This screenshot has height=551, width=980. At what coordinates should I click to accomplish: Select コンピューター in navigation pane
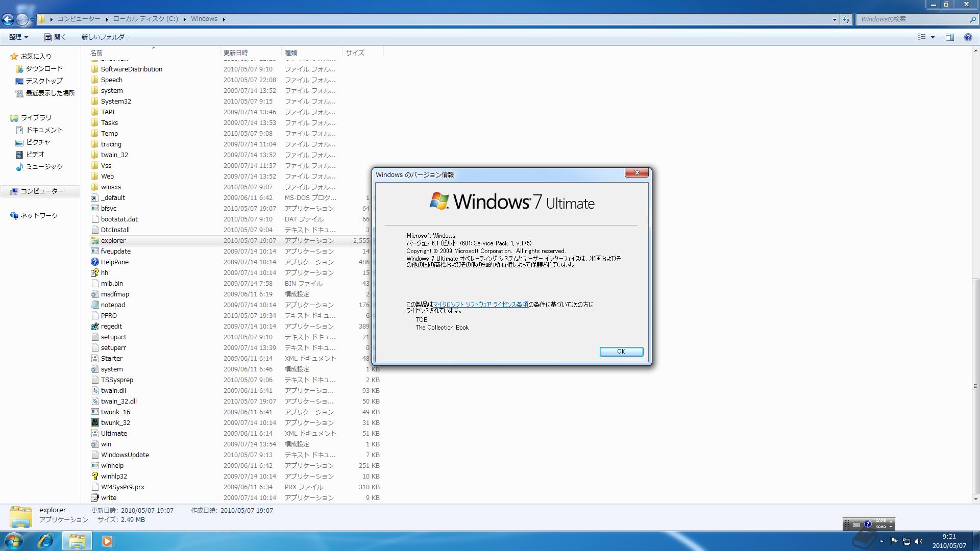pyautogui.click(x=42, y=191)
